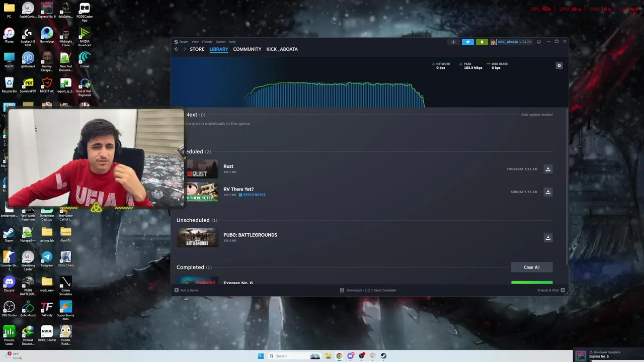Switch to the LIBRARY tab
The width and height of the screenshot is (644, 362).
[219, 49]
